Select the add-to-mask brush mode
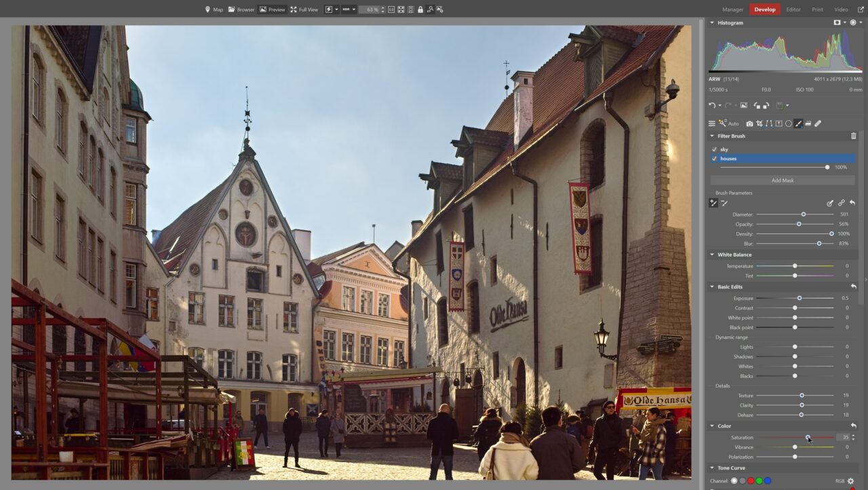The height and width of the screenshot is (490, 868). 713,203
